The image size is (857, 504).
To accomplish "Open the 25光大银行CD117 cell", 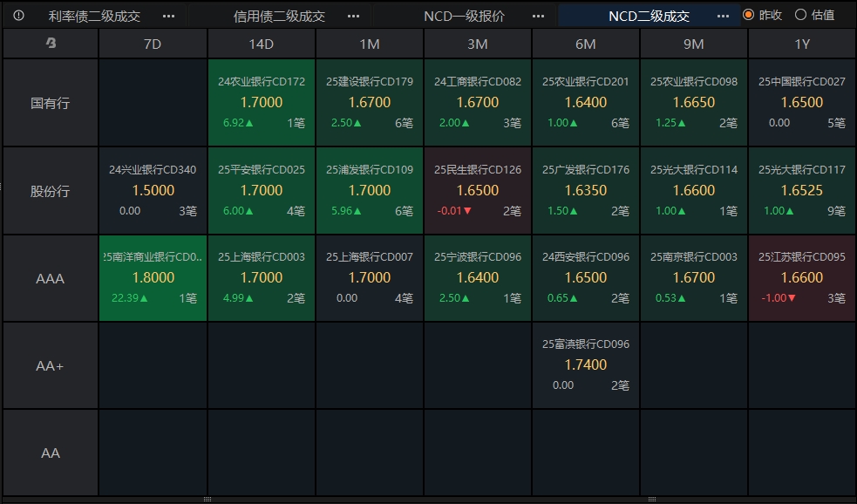I will coord(802,191).
